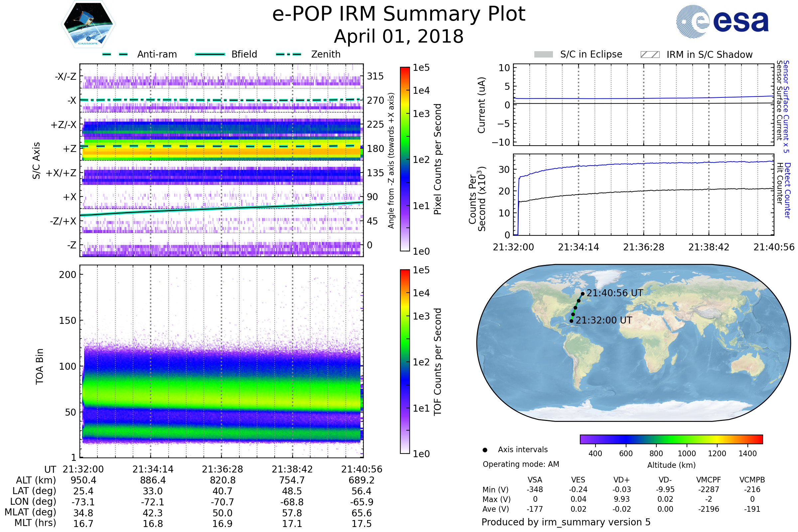The width and height of the screenshot is (798, 532).
Task: Click the Axis intervals black dot legend marker
Action: point(485,450)
